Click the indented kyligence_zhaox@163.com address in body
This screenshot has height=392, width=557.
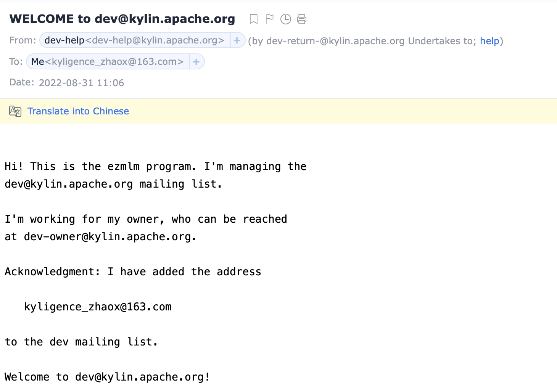(x=98, y=307)
